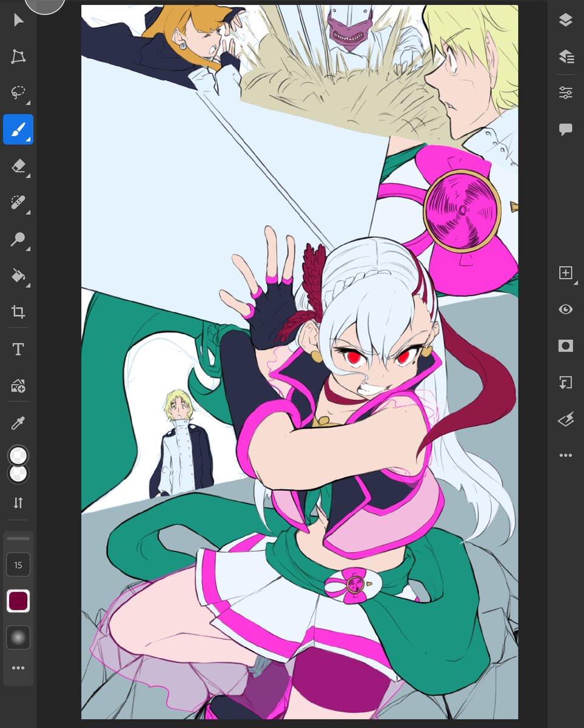Viewport: 584px width, 728px height.
Task: Open brush size value 15
Action: click(x=18, y=565)
